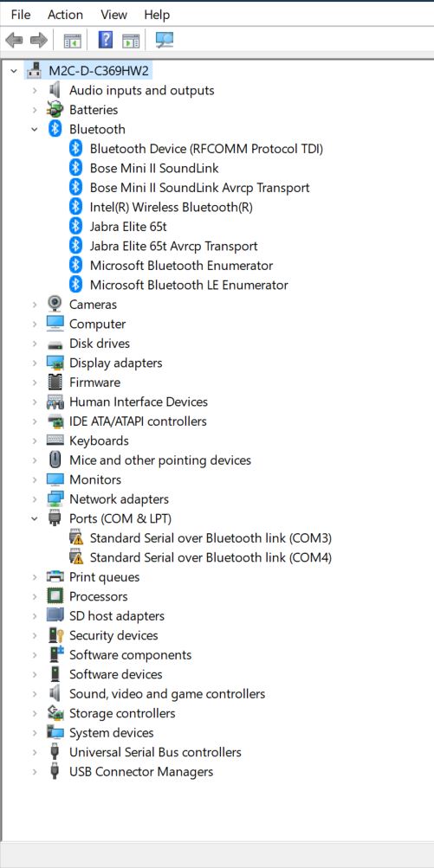Select Intel(R) Wireless Bluetooth(R) entry

click(172, 207)
